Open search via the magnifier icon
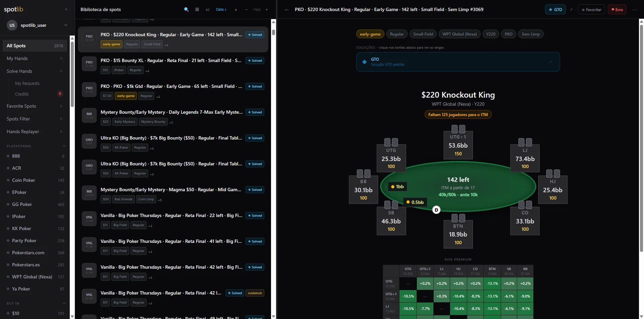Viewport: 644px width, 319px height. [x=186, y=9]
